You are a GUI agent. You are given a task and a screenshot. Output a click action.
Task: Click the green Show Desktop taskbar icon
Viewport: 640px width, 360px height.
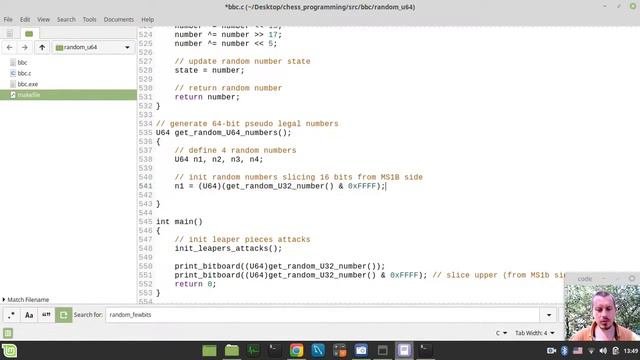(x=209, y=351)
